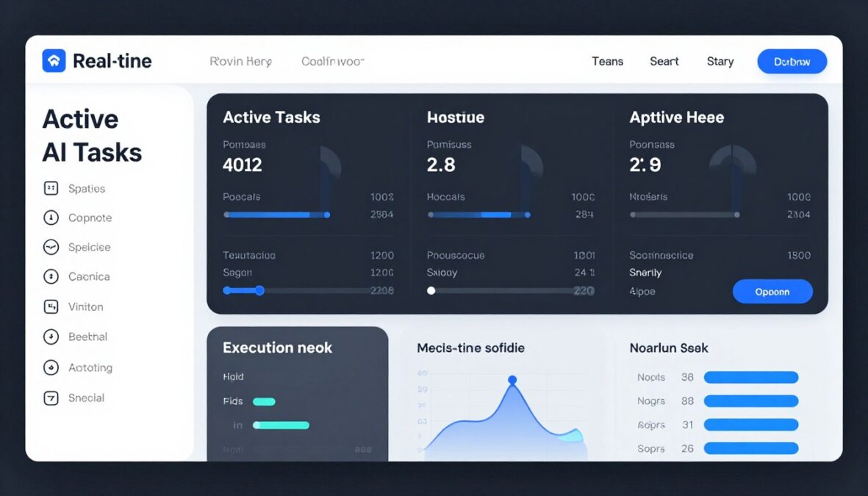The width and height of the screenshot is (868, 496).
Task: Click the Caonica label in sidebar
Action: point(89,277)
